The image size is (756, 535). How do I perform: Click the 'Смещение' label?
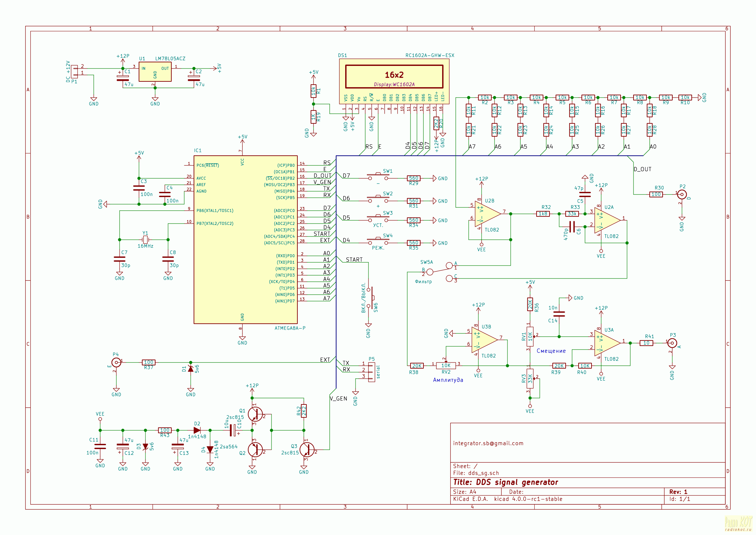(551, 351)
